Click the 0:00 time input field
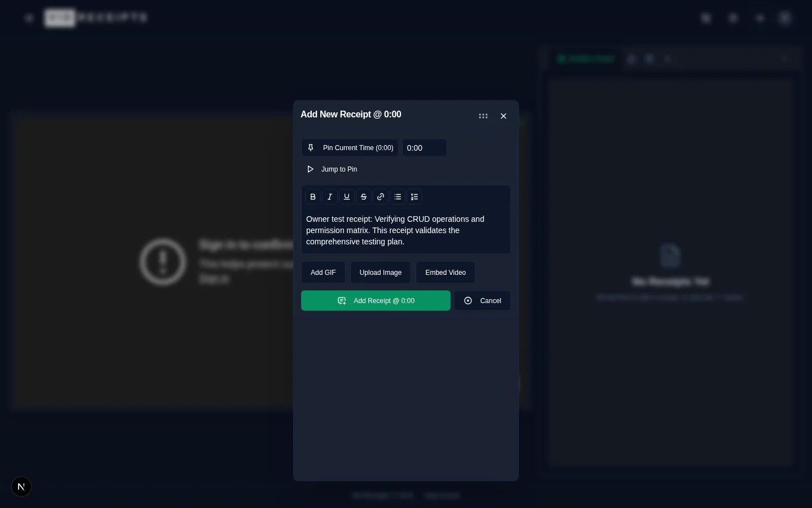Viewport: 812px width, 508px height. tap(424, 147)
